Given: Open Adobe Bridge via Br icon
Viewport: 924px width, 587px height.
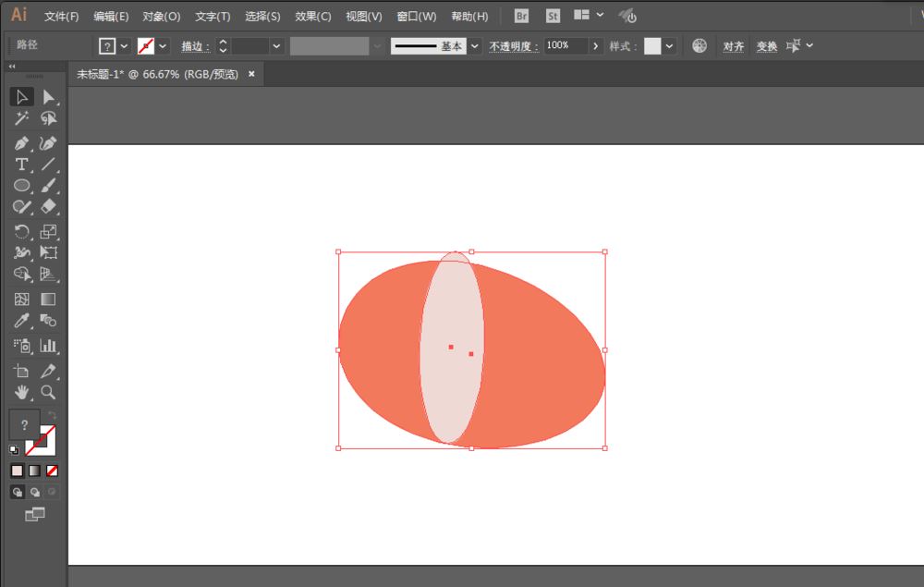Looking at the screenshot, I should [x=522, y=16].
